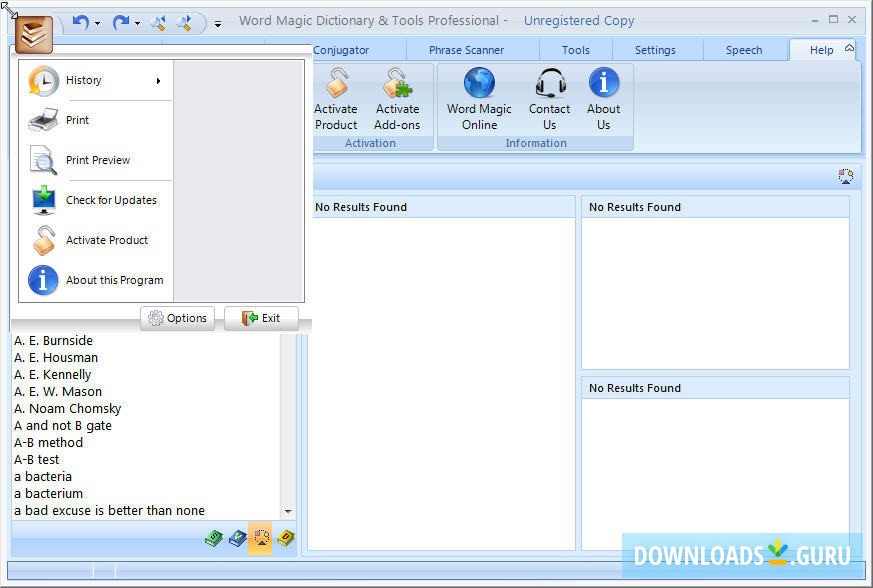The height and width of the screenshot is (588, 873).
Task: Expand the History submenu arrow
Action: [x=159, y=81]
